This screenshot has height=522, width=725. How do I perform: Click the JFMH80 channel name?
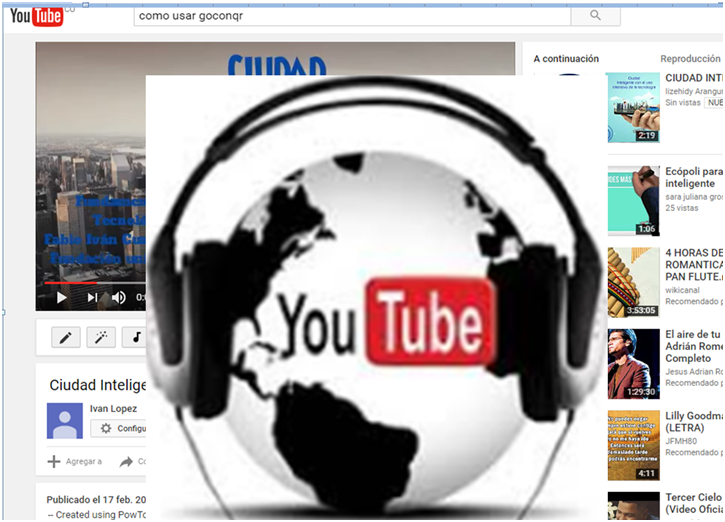pyautogui.click(x=681, y=441)
